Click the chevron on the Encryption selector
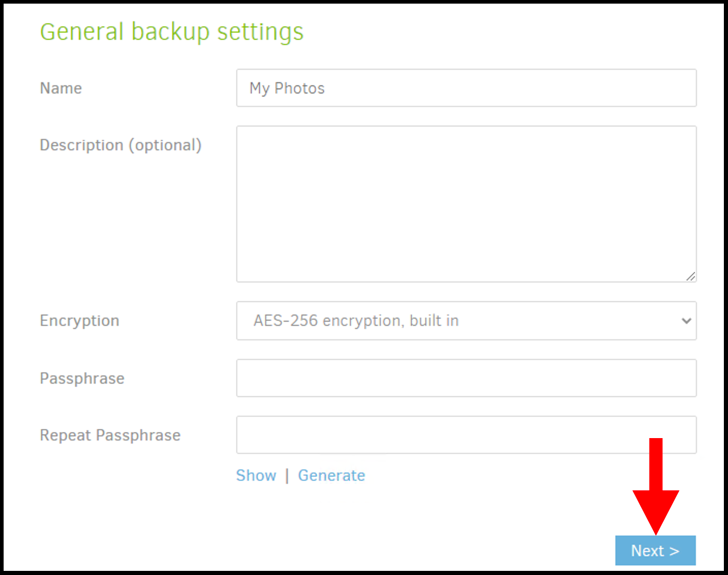 coord(686,320)
